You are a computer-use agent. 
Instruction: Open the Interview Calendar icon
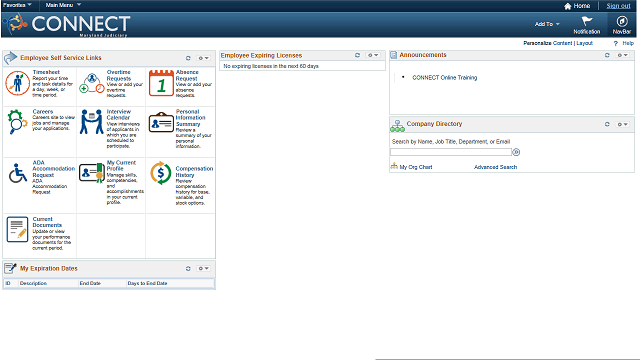point(91,122)
